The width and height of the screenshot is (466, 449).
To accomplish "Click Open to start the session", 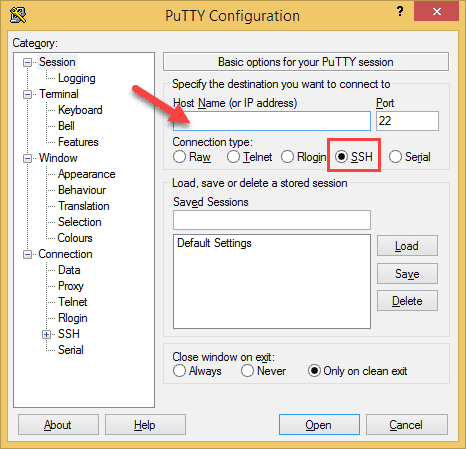I will tap(319, 425).
